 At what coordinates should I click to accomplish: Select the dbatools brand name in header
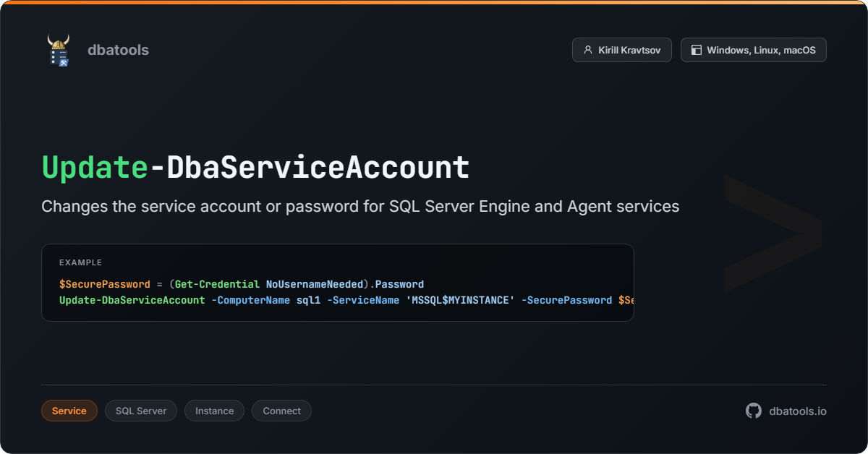(x=118, y=50)
